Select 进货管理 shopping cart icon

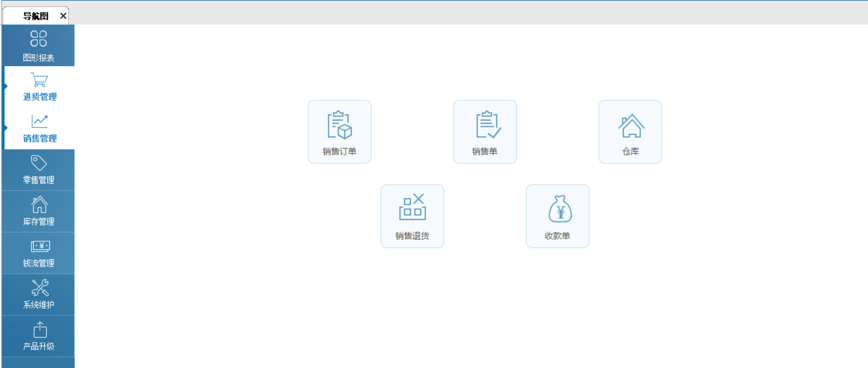point(39,80)
